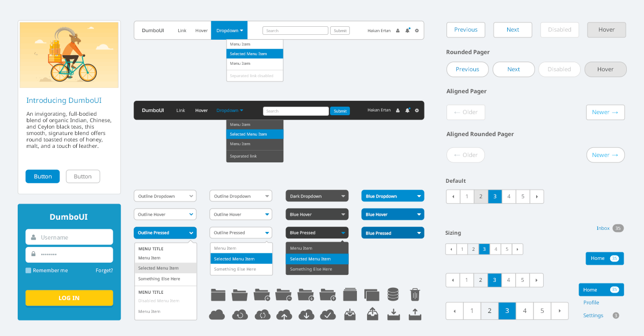The width and height of the screenshot is (644, 336).
Task: Open the settings gear in the light navbar
Action: click(x=416, y=31)
